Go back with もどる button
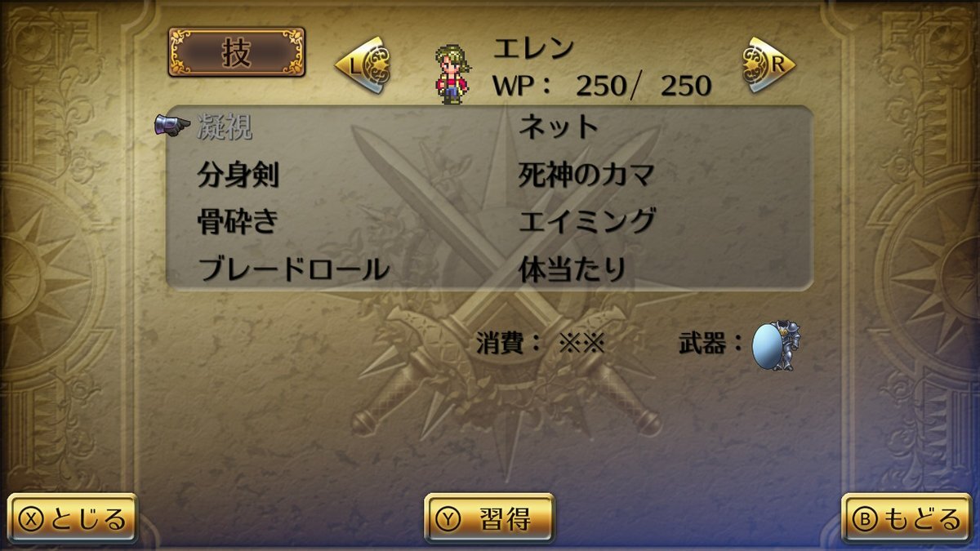 [906, 519]
